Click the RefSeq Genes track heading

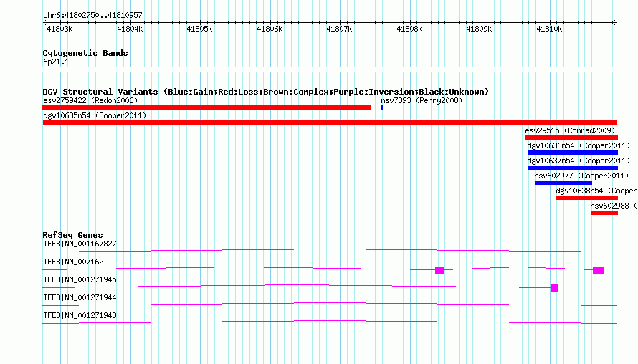(x=72, y=235)
